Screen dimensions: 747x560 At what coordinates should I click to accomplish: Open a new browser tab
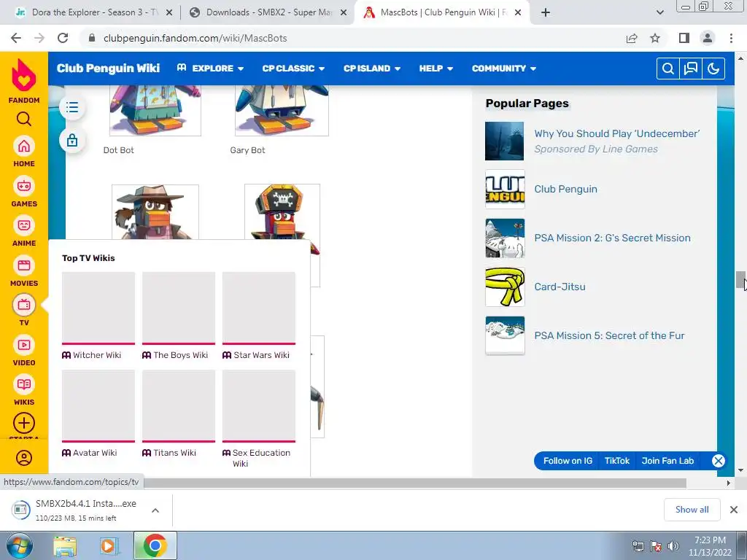546,12
